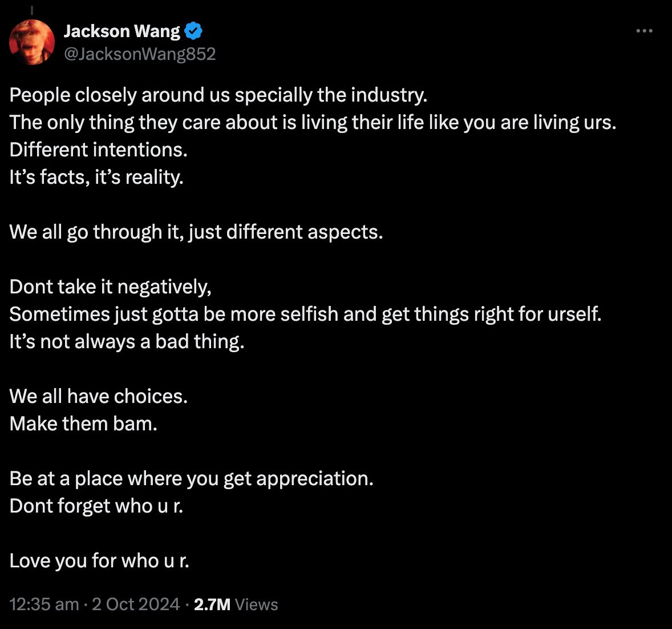Click the line 'People closely around us'
The height and width of the screenshot is (629, 672).
(218, 95)
